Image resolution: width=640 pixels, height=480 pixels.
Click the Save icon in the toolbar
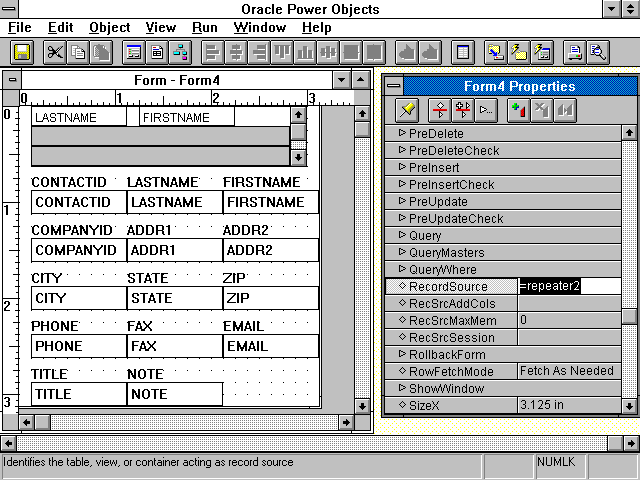(22, 52)
